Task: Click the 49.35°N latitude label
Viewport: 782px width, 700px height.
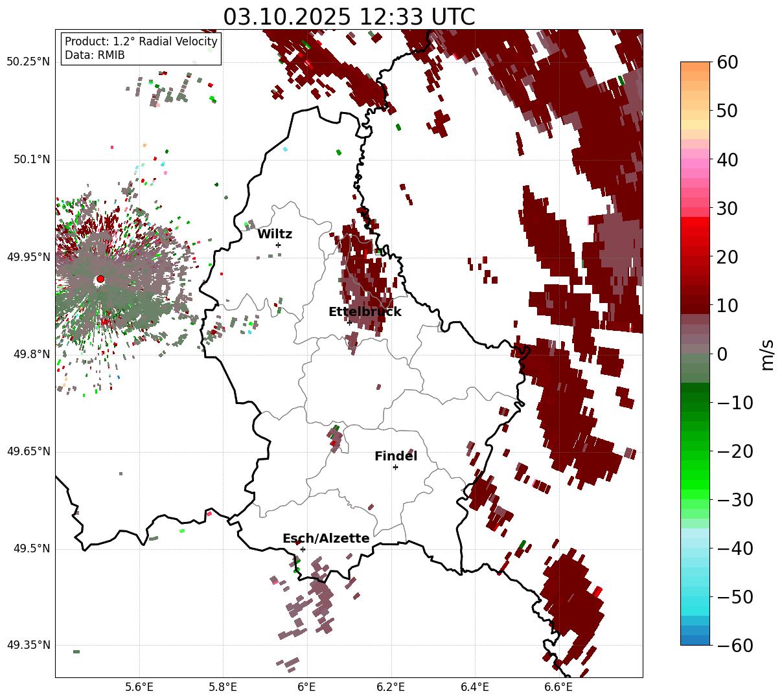Action: click(28, 645)
